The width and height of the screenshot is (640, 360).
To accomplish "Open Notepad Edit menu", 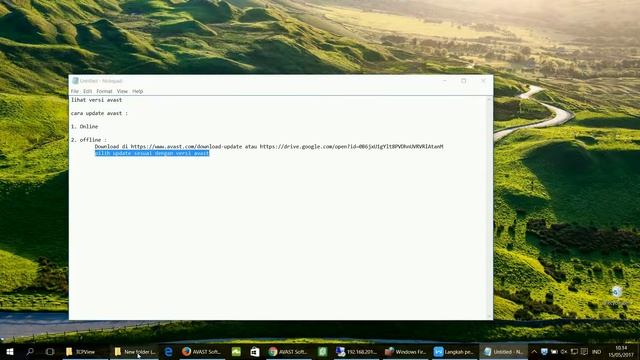I will point(87,91).
